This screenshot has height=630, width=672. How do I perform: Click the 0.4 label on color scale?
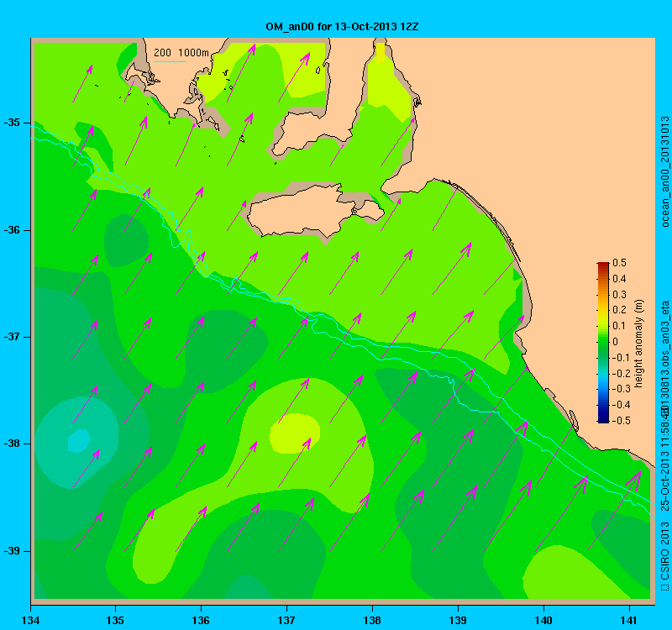619,279
